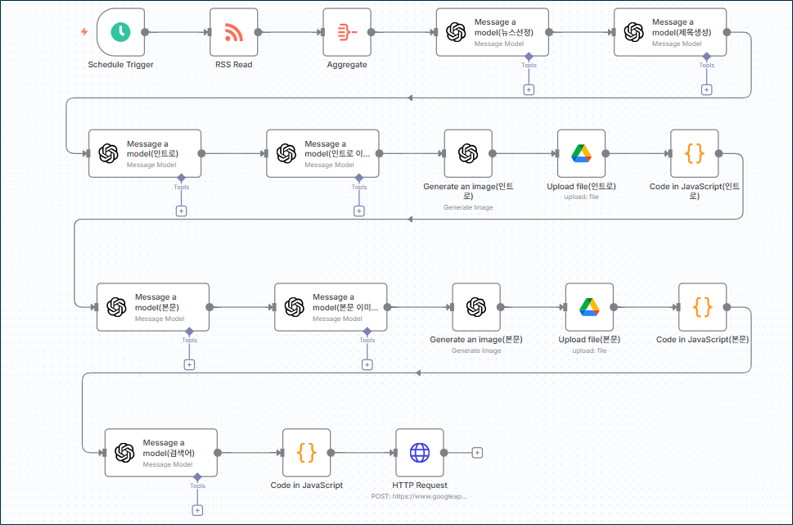Open Message a model(본문) node
Image resolution: width=793 pixels, height=525 pixels.
[x=153, y=307]
